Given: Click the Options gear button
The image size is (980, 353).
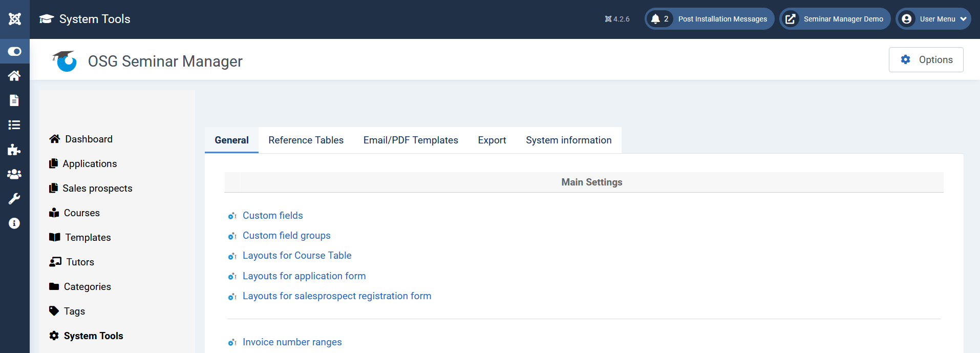Looking at the screenshot, I should tap(926, 60).
